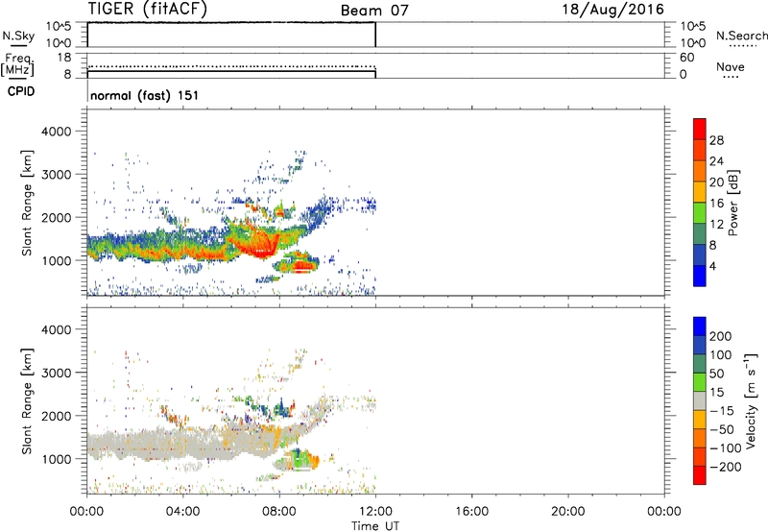
Task: Click the "Time UT" axis label
Action: tap(375, 526)
